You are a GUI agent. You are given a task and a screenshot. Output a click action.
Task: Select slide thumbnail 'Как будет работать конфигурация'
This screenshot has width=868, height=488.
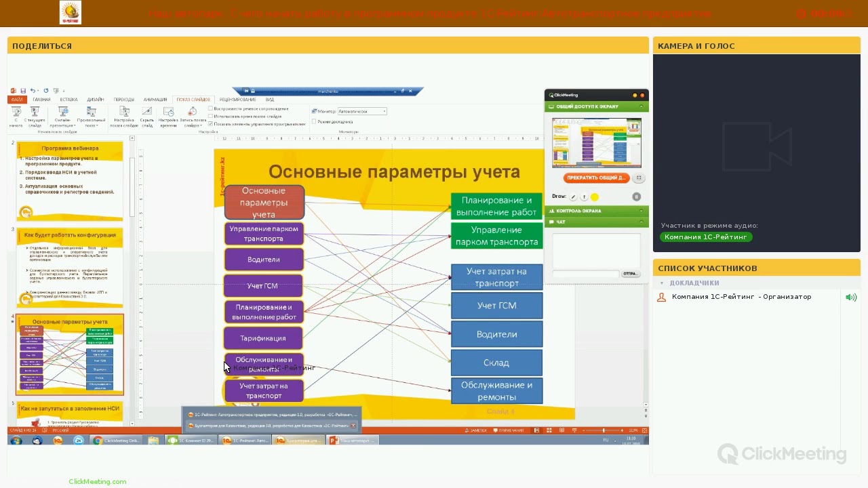tap(70, 268)
